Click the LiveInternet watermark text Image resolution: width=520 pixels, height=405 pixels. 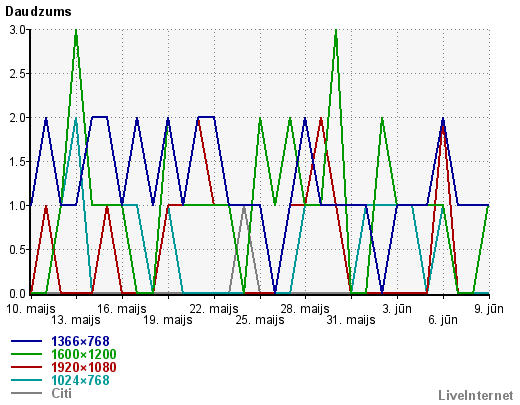pos(476,395)
